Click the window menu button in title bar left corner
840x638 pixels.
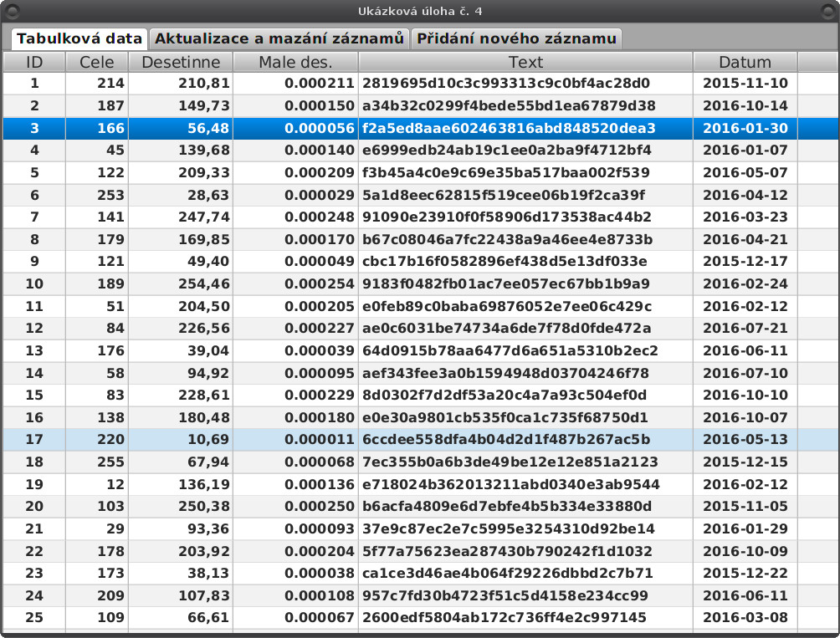pyautogui.click(x=12, y=11)
